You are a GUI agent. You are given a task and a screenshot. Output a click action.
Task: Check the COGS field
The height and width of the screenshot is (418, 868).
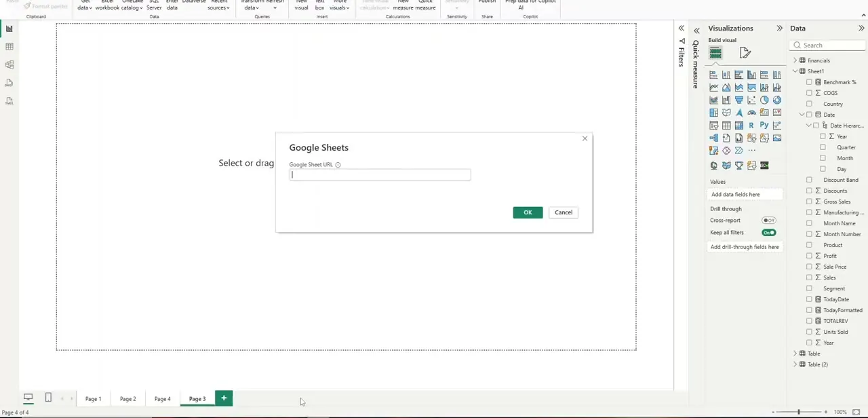coord(809,93)
